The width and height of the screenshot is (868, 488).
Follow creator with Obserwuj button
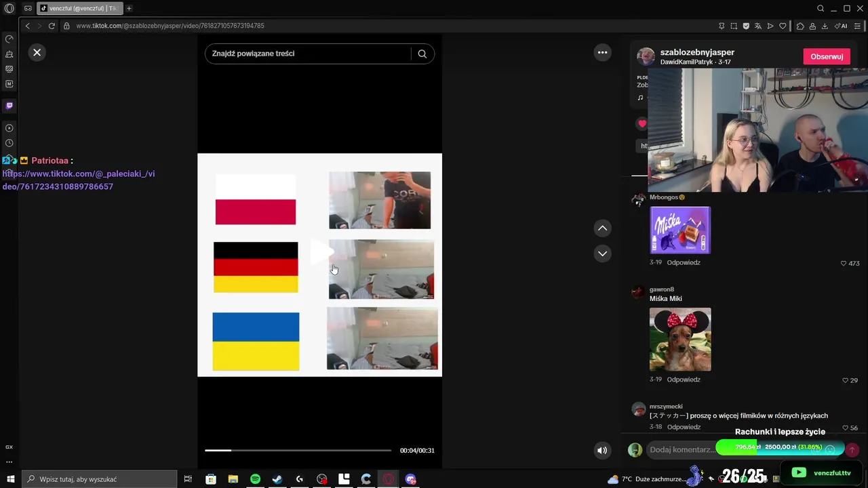click(827, 56)
